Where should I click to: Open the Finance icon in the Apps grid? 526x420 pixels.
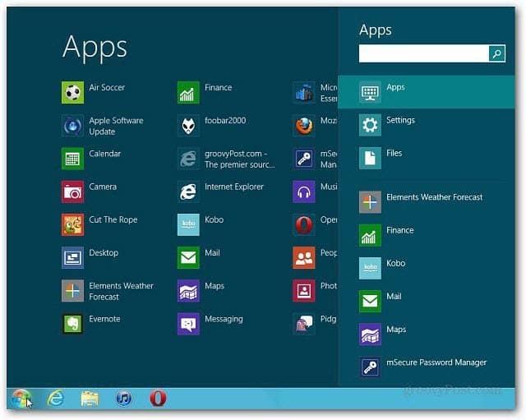[188, 92]
